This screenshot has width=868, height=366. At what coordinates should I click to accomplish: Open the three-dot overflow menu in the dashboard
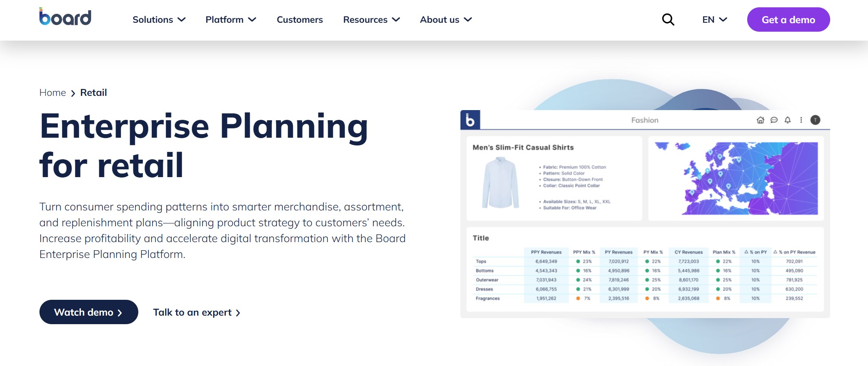[800, 120]
